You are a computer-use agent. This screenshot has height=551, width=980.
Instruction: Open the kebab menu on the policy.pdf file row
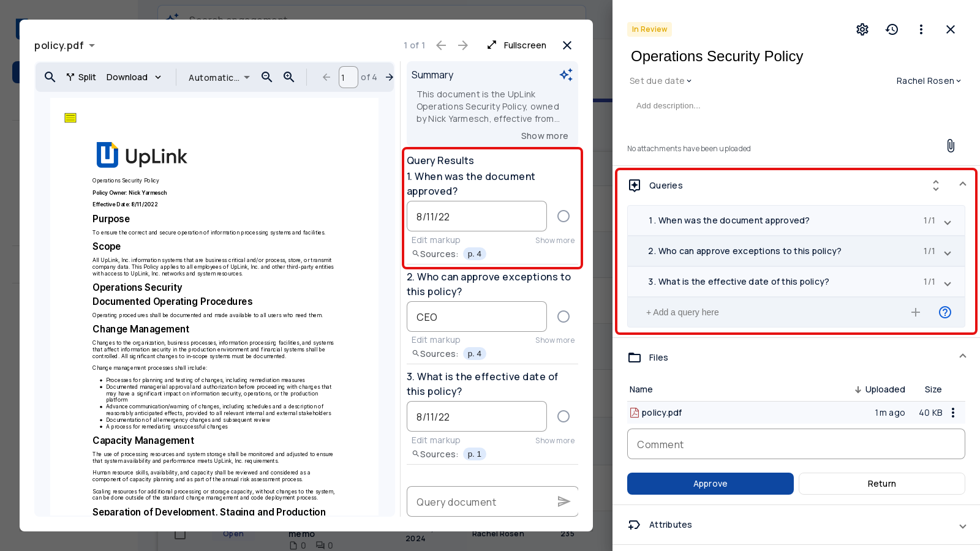(x=953, y=413)
